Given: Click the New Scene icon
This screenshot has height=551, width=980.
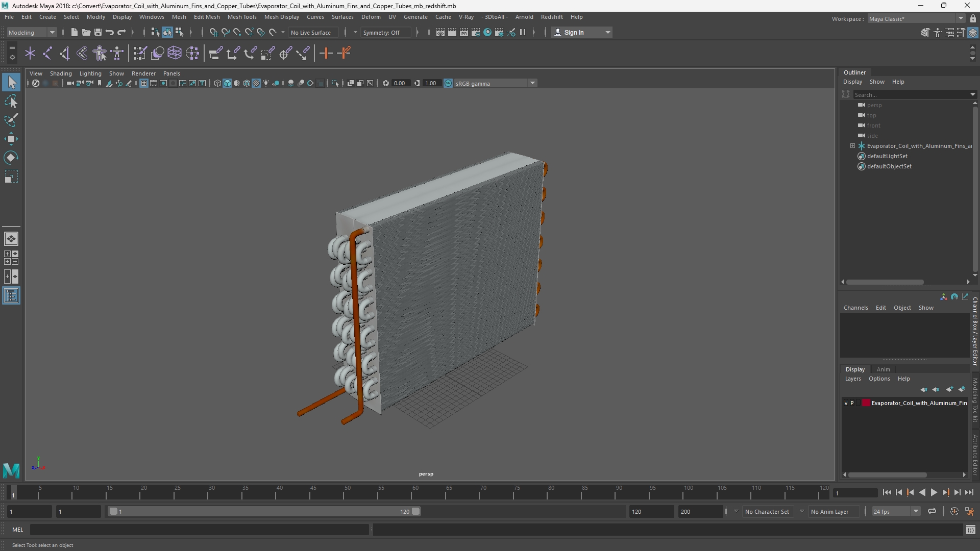Looking at the screenshot, I should 74,32.
